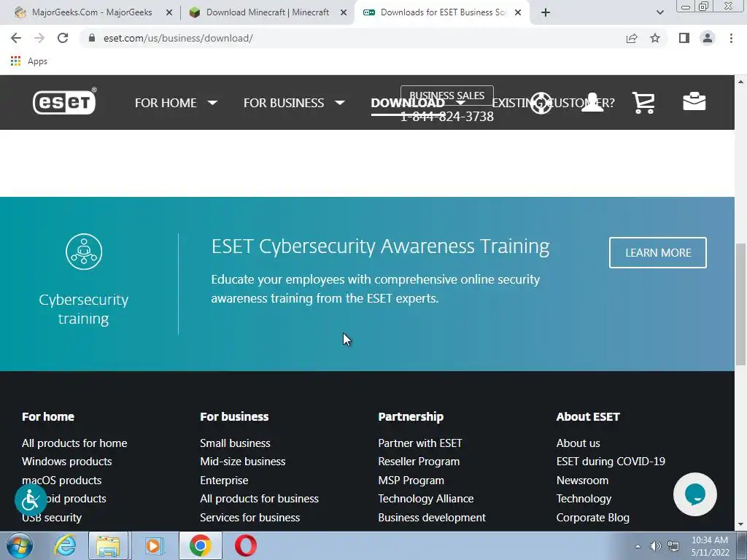Screen dimensions: 747x560
Task: Open All products for home link
Action: 74,443
